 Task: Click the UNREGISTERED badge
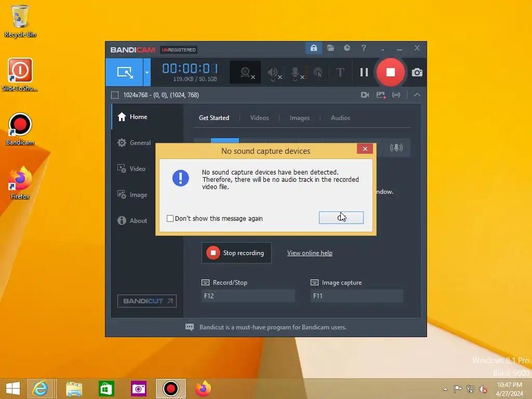pos(179,50)
